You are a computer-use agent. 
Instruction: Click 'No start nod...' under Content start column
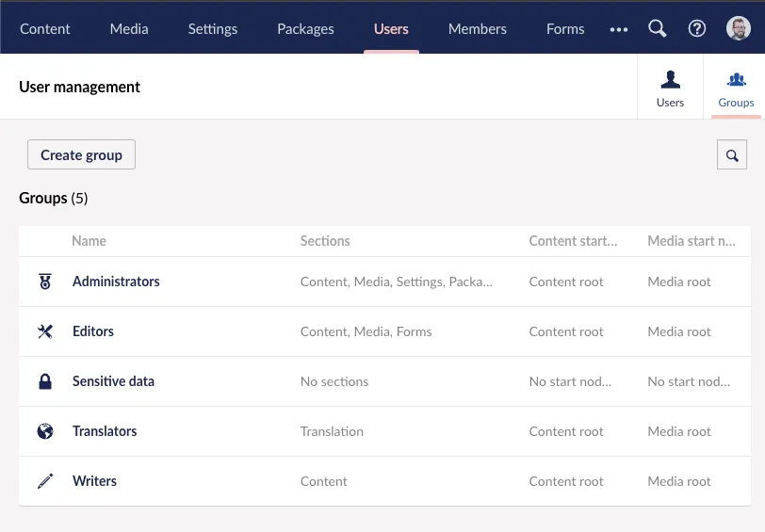click(570, 381)
